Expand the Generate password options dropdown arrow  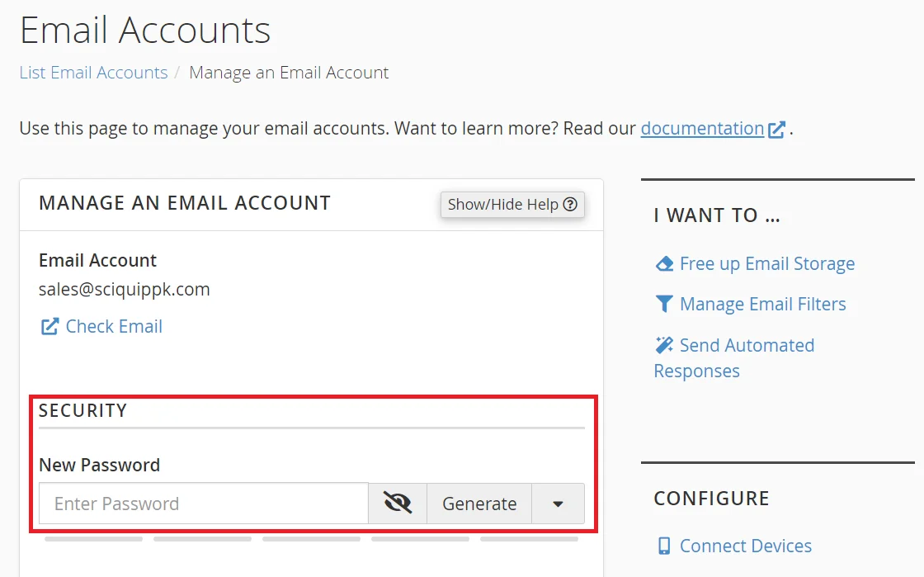pyautogui.click(x=558, y=504)
